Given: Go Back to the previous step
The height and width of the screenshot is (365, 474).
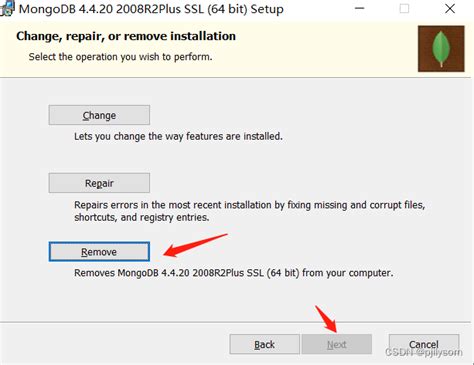Looking at the screenshot, I should (264, 344).
